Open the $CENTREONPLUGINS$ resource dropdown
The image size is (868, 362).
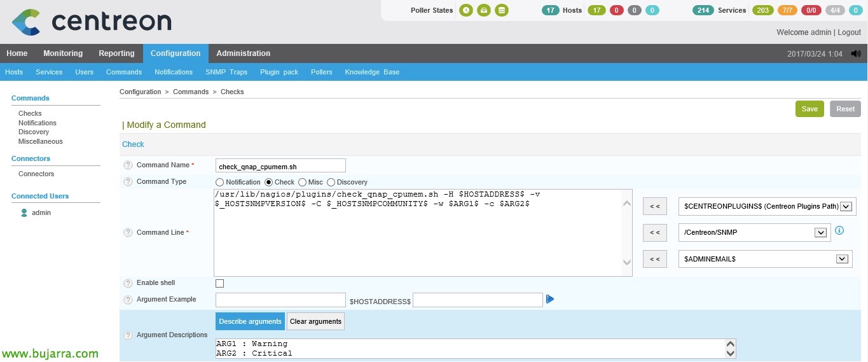tap(768, 206)
